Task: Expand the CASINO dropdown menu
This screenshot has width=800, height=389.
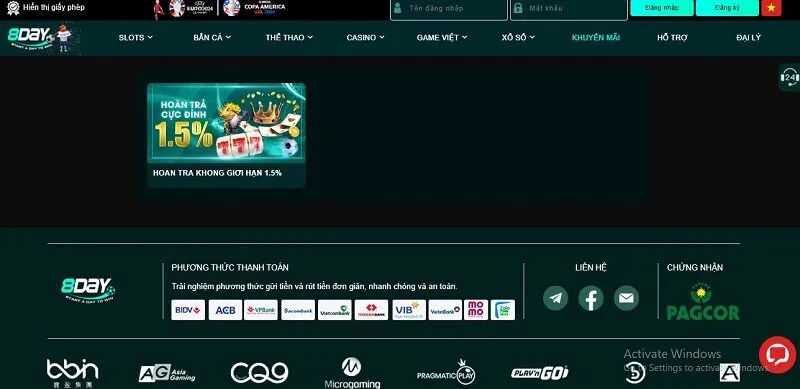Action: [x=365, y=37]
